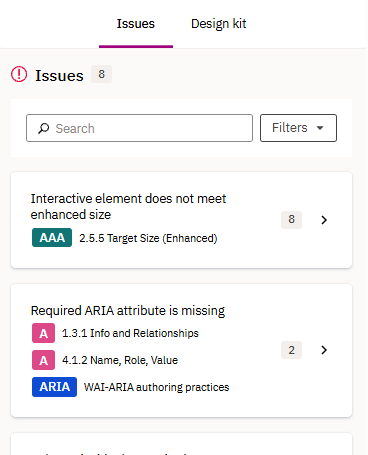Click the red Issues alert icon
This screenshot has height=455, width=368.
[x=19, y=74]
